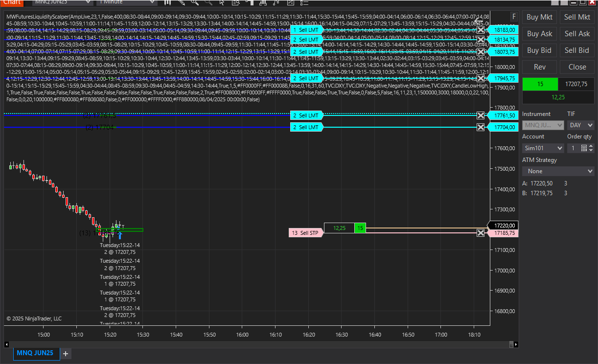Select the '1 Sell LMT' order label
The image size is (598, 364).
(x=306, y=30)
